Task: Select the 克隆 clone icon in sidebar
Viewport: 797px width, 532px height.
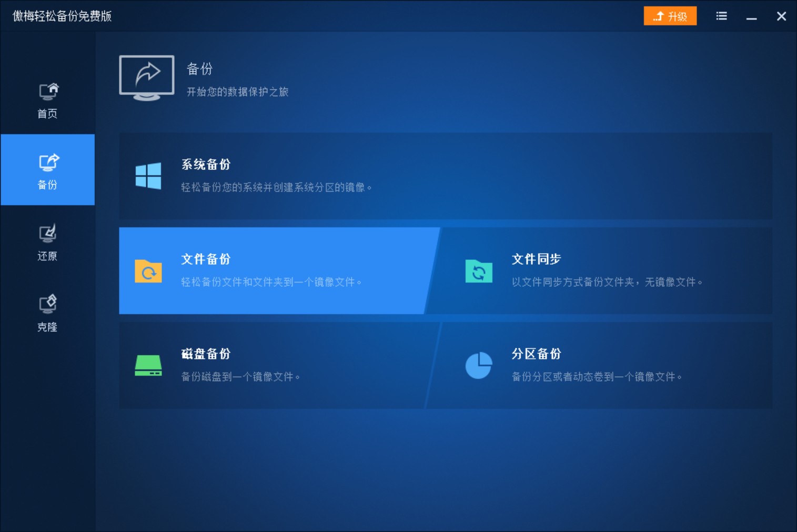Action: (x=48, y=304)
